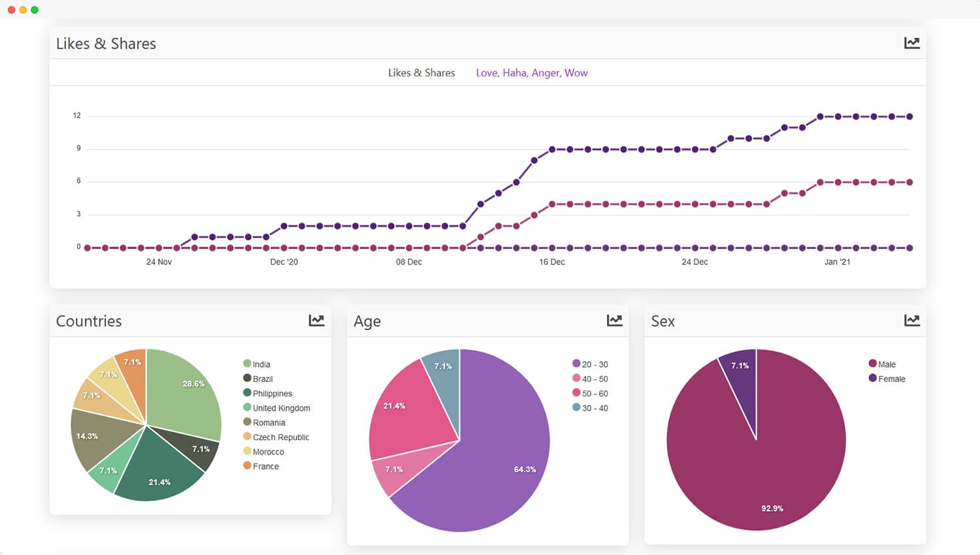Image resolution: width=980 pixels, height=555 pixels.
Task: Toggle Brazil in the Countries legend
Action: tap(258, 379)
